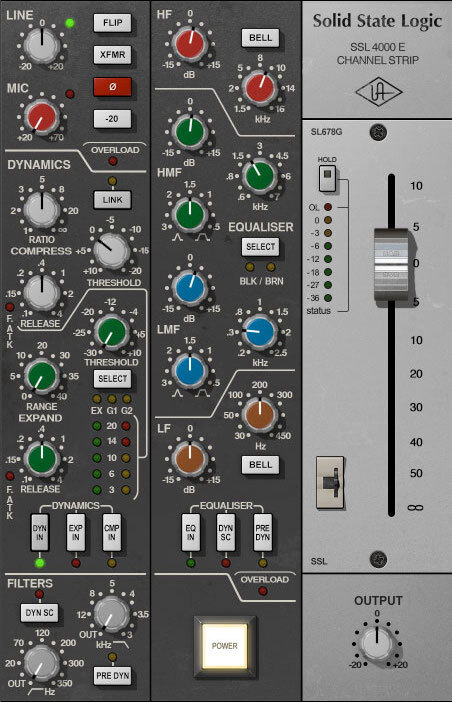Click the OUTPUT level knob

click(377, 643)
